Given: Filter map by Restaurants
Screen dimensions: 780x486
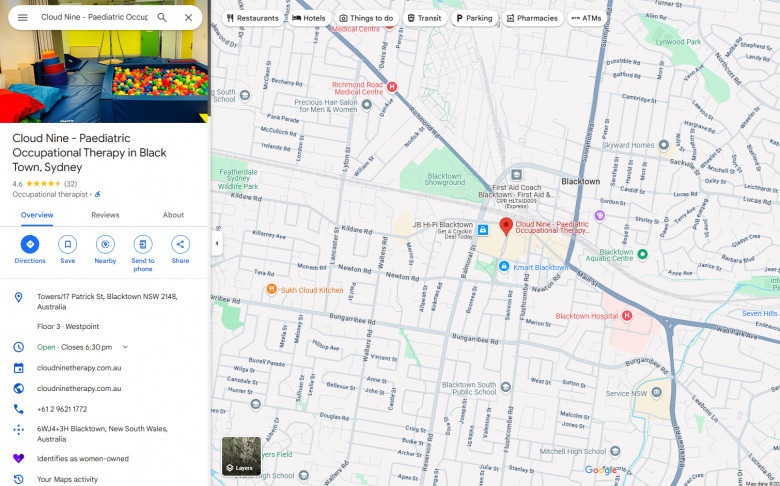Looking at the screenshot, I should (x=253, y=18).
